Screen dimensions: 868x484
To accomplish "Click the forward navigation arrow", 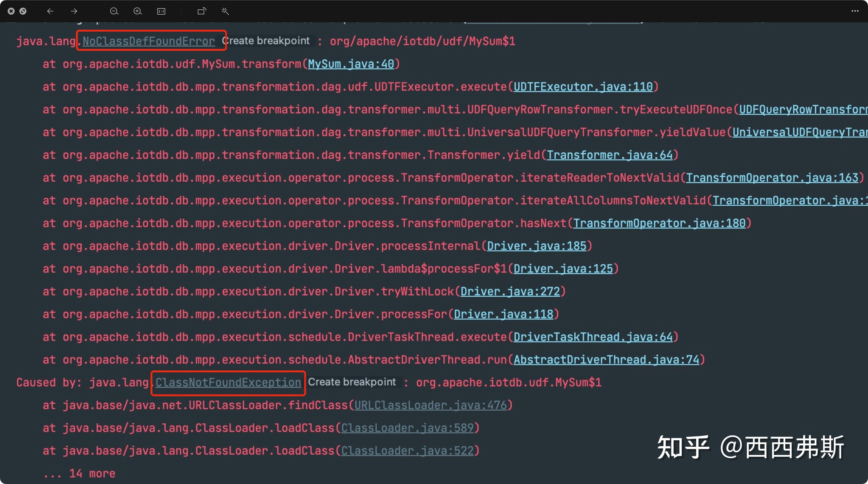I will [73, 11].
